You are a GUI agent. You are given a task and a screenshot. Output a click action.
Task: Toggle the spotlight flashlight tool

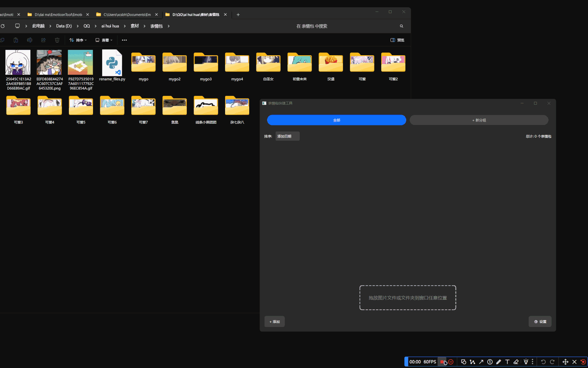coord(526,362)
